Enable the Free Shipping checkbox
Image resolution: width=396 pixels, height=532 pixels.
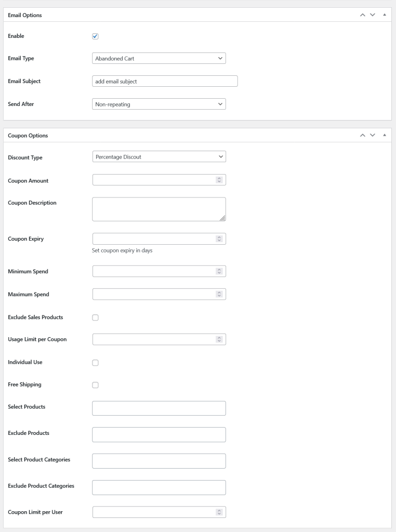95,385
